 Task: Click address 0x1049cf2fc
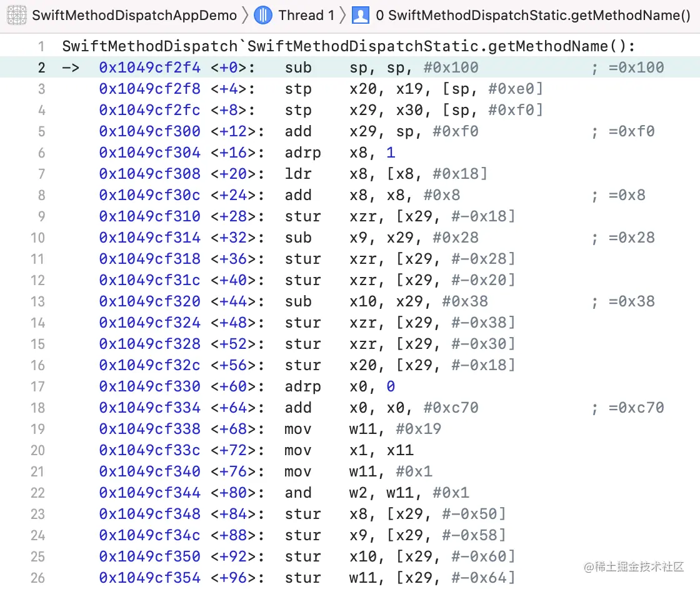(x=149, y=110)
